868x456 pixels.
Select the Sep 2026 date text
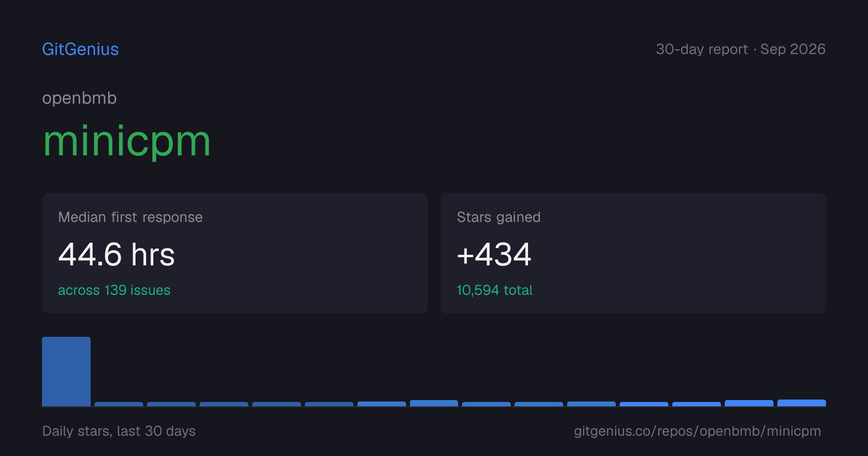click(793, 49)
